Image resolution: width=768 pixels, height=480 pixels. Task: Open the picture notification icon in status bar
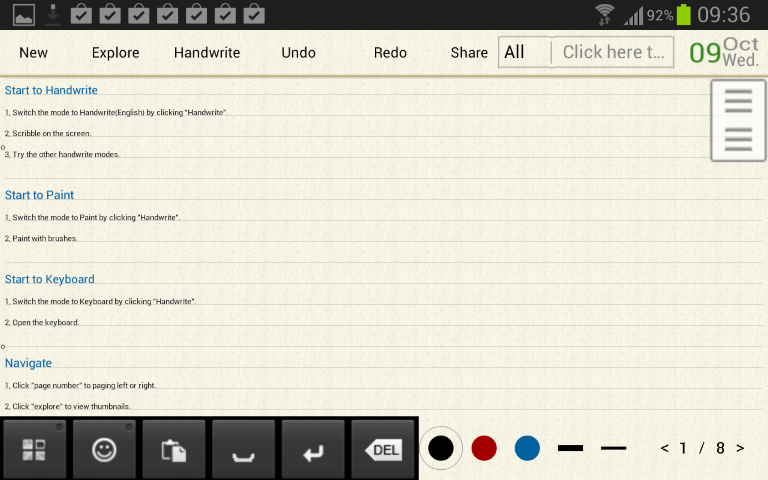(x=24, y=15)
